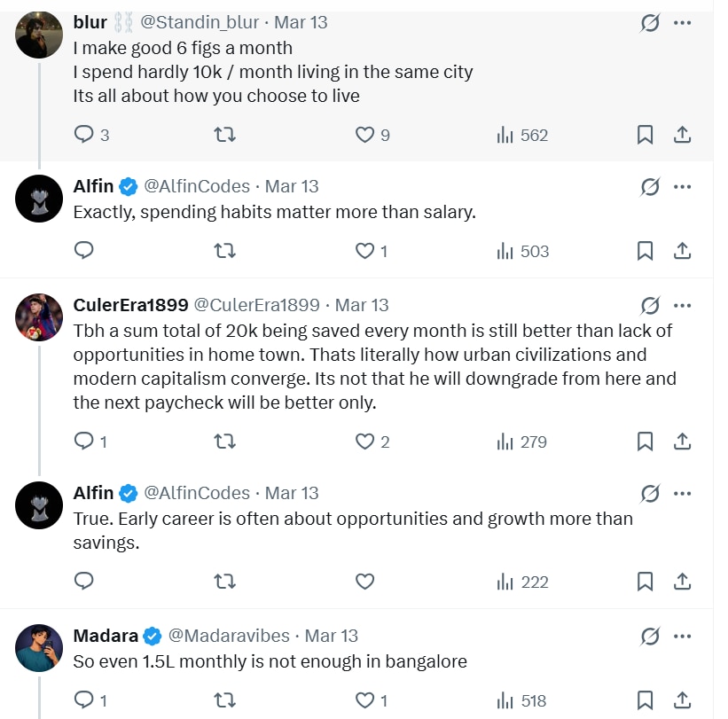Retweet Alfin's 'spending habits matter' reply
This screenshot has height=719, width=728.
click(225, 251)
